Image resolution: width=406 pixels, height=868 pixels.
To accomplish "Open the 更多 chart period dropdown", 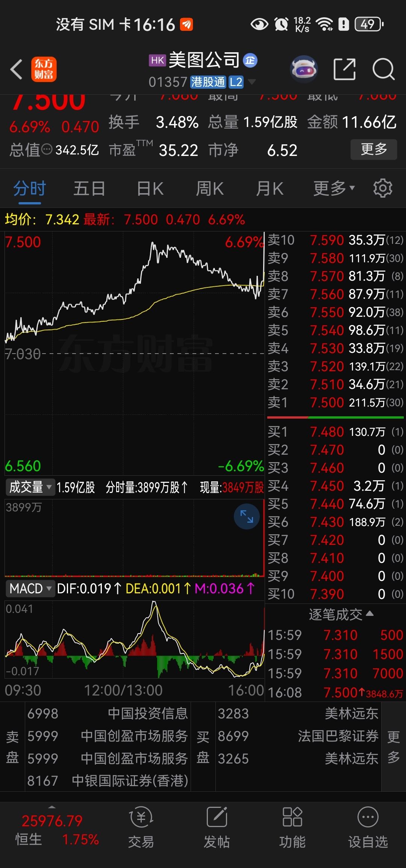I will [x=334, y=188].
